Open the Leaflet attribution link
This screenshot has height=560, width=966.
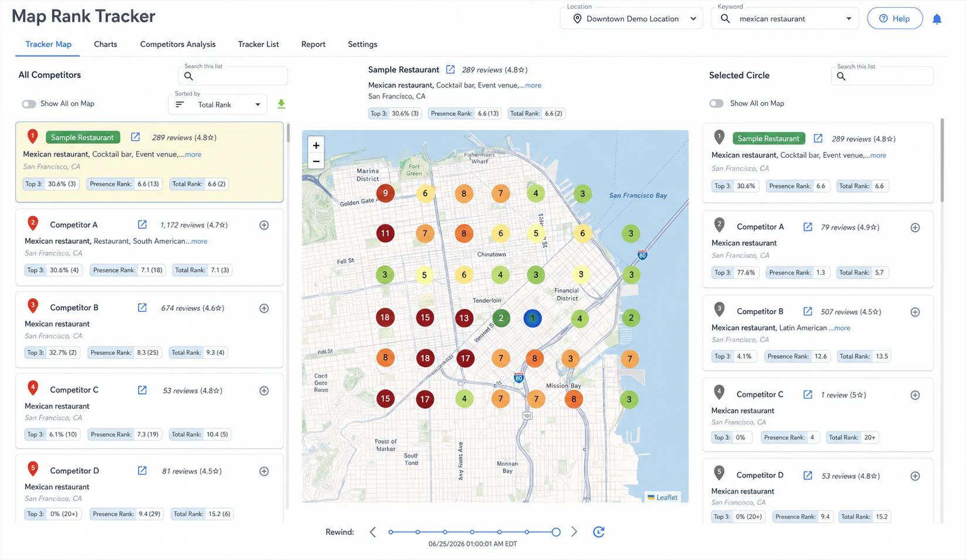coord(667,497)
